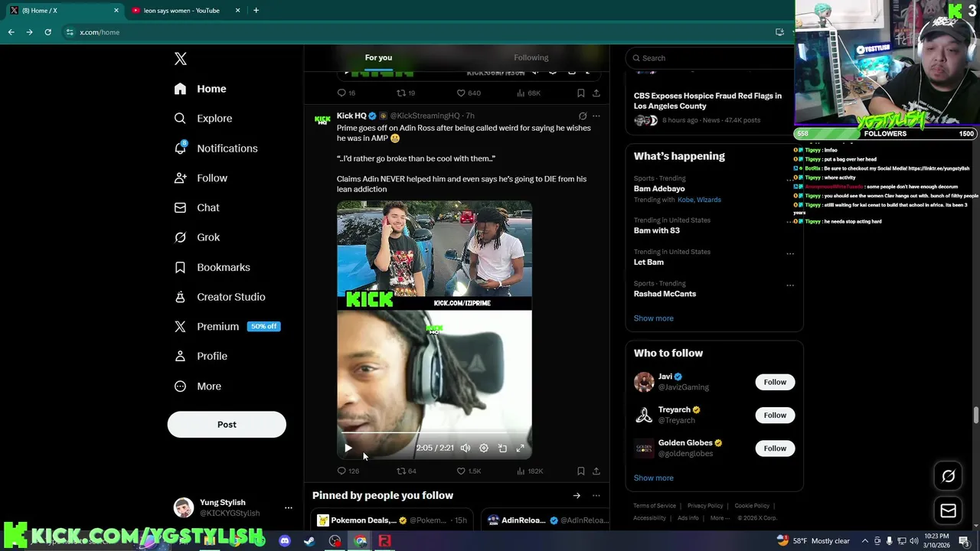Like the upper post (640)

469,93
